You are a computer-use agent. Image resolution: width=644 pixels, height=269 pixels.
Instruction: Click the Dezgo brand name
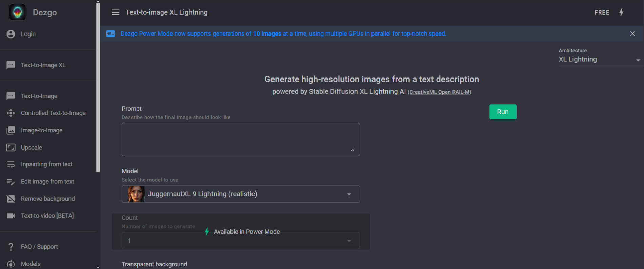[x=45, y=13]
